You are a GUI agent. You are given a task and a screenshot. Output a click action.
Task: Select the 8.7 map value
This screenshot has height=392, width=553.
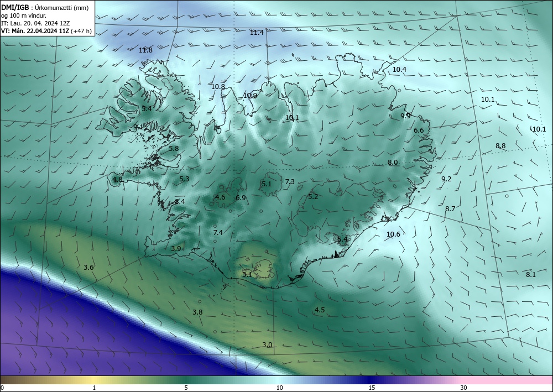450,208
